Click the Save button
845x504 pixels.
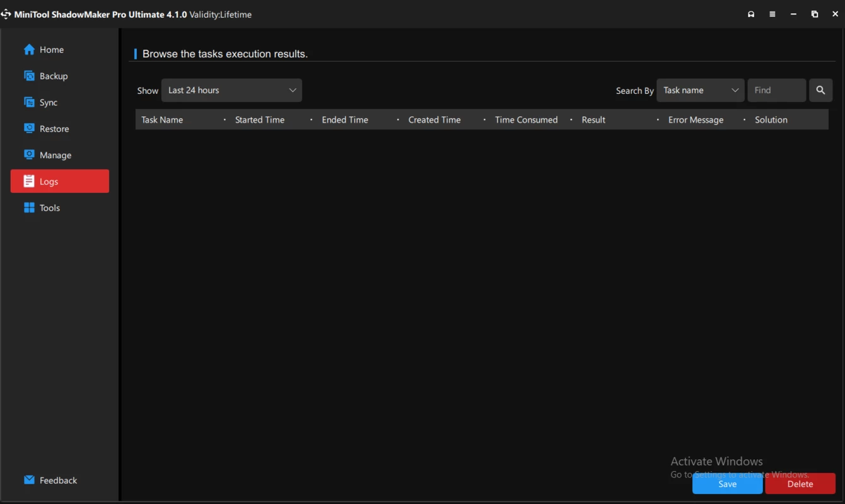click(727, 484)
